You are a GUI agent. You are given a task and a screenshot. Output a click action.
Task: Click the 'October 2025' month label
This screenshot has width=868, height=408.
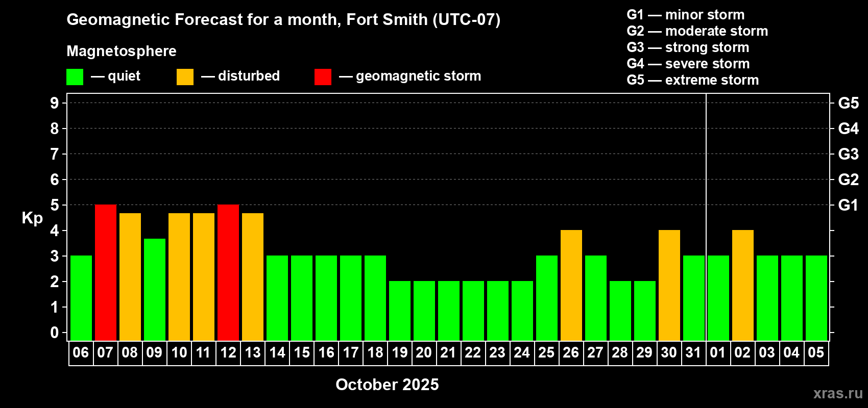point(387,385)
